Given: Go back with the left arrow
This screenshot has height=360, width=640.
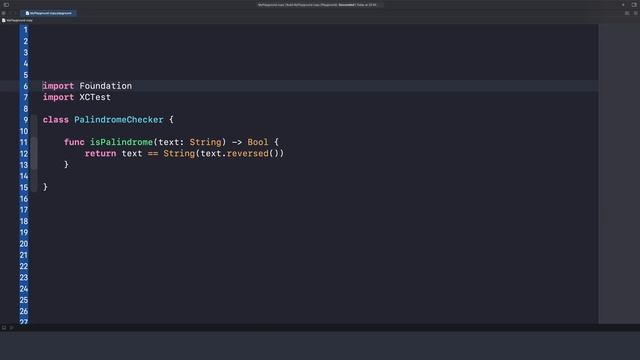Looking at the screenshot, I should [10, 13].
